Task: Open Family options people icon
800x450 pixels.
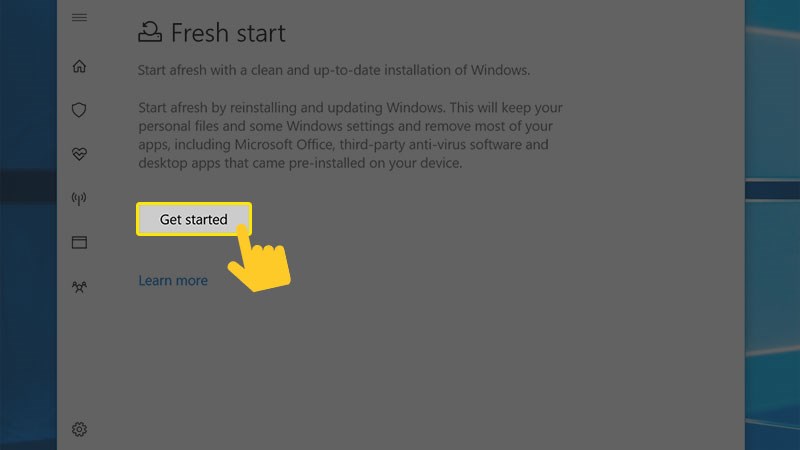Action: 80,287
